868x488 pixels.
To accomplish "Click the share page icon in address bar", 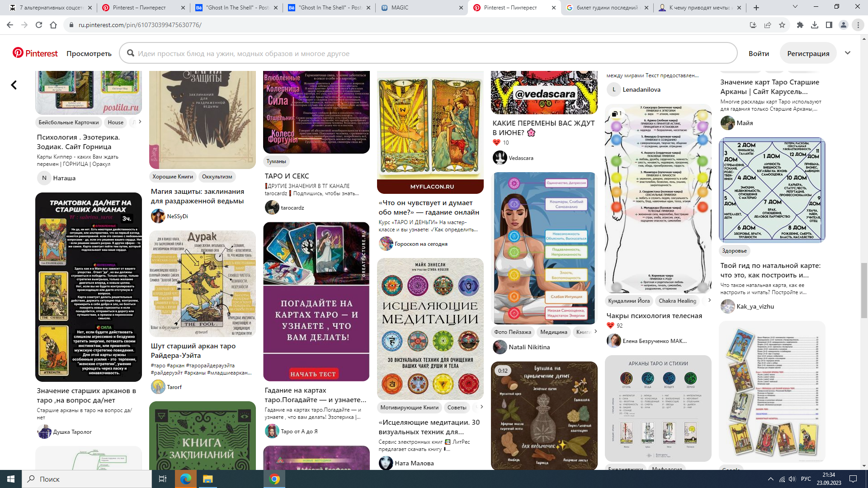I will click(768, 25).
